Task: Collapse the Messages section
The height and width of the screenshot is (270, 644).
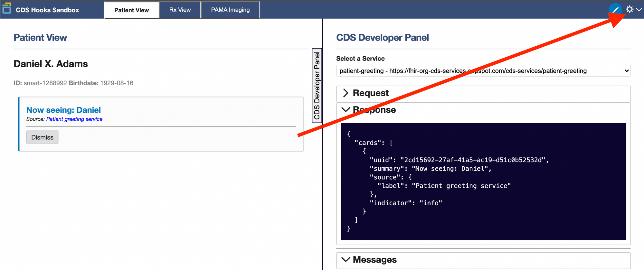Action: (x=483, y=260)
